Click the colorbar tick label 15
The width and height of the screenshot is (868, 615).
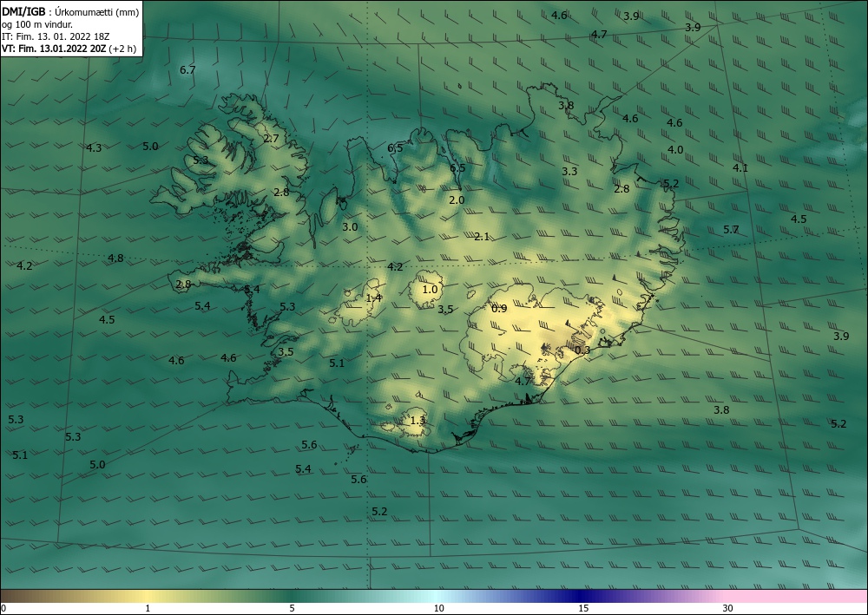click(x=583, y=608)
